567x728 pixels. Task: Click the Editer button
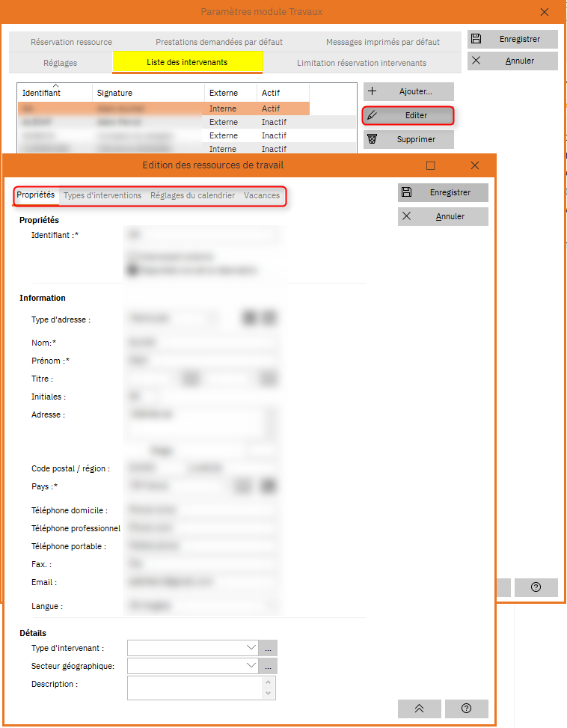pos(408,116)
